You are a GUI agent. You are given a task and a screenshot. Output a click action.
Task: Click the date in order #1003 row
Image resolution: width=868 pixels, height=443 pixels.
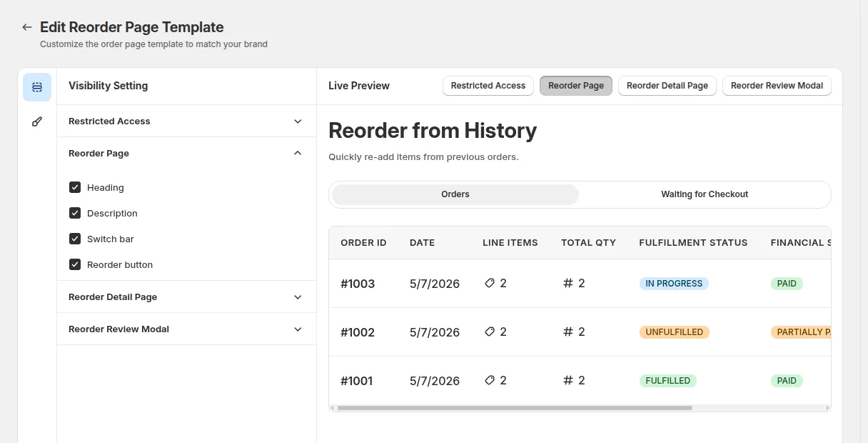coord(435,284)
